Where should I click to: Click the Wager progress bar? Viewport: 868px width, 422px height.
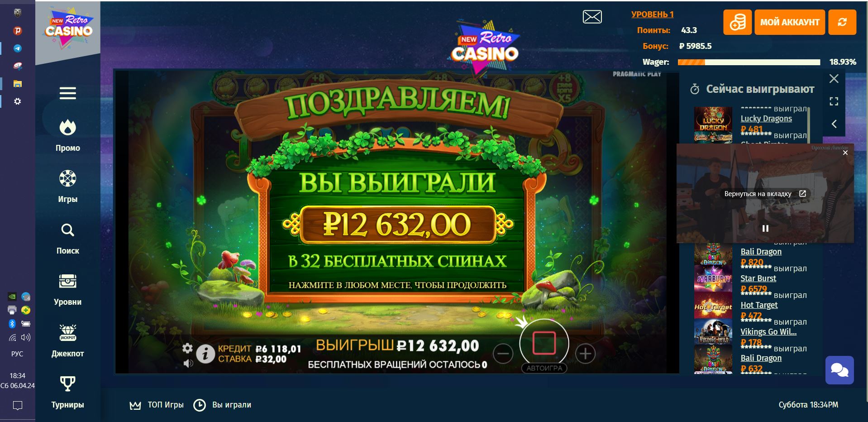[x=749, y=62]
